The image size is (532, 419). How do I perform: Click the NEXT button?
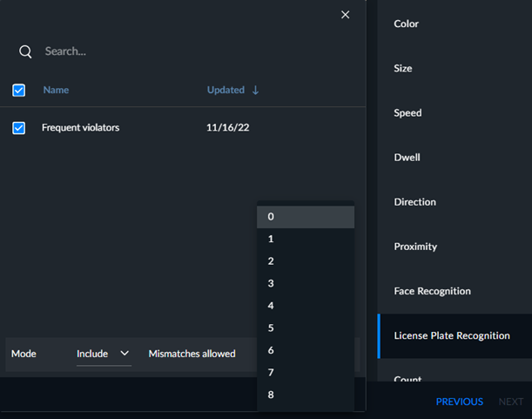click(x=510, y=402)
